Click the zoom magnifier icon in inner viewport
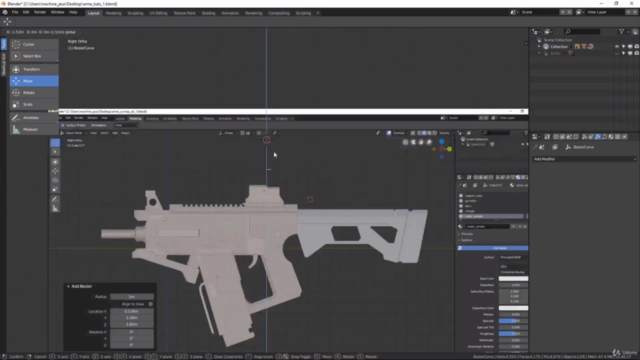This screenshot has height=360, width=640. 429,142
